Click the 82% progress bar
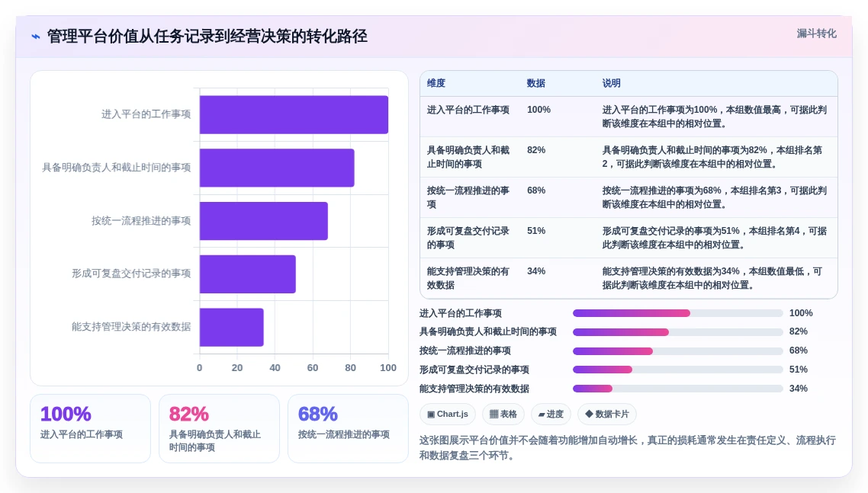This screenshot has width=868, height=493. pyautogui.click(x=677, y=332)
